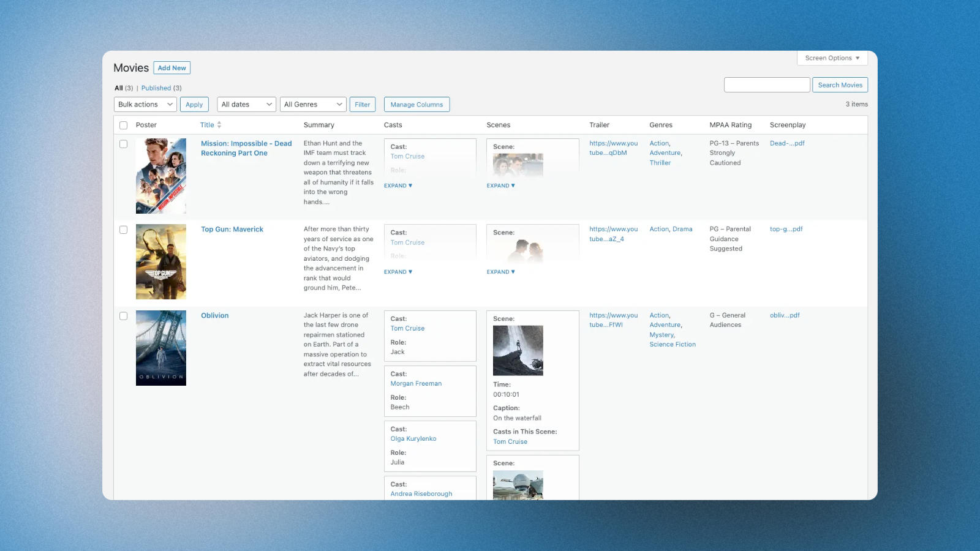Open the All dates dropdown
Screen dimensions: 980x551
click(x=246, y=104)
